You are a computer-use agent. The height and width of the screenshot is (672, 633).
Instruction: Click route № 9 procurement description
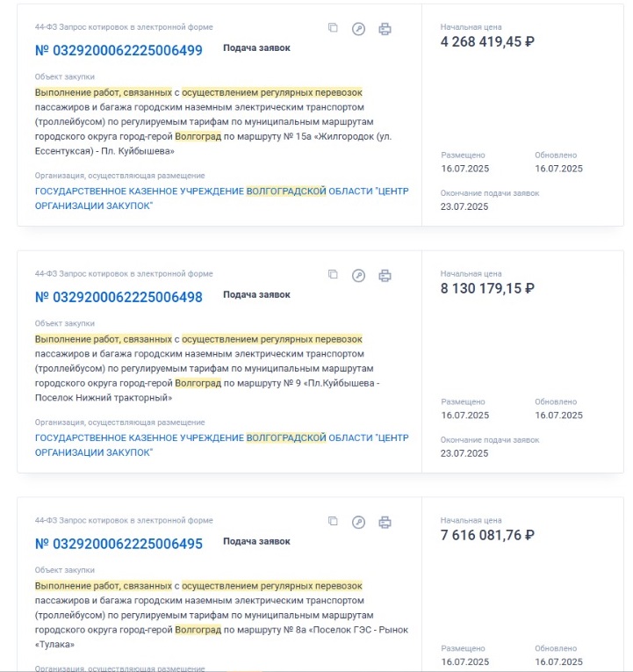coord(207,368)
